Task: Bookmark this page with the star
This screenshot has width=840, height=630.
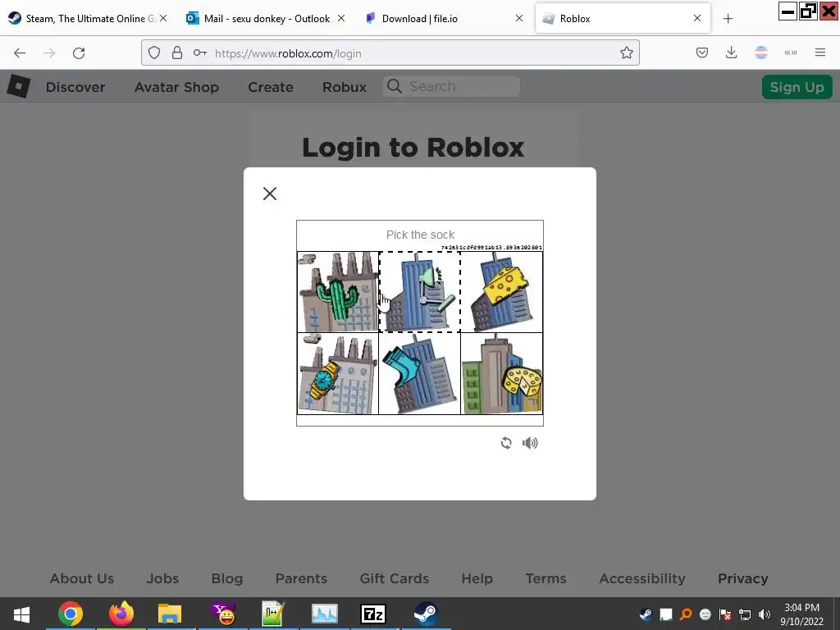Action: click(x=626, y=52)
